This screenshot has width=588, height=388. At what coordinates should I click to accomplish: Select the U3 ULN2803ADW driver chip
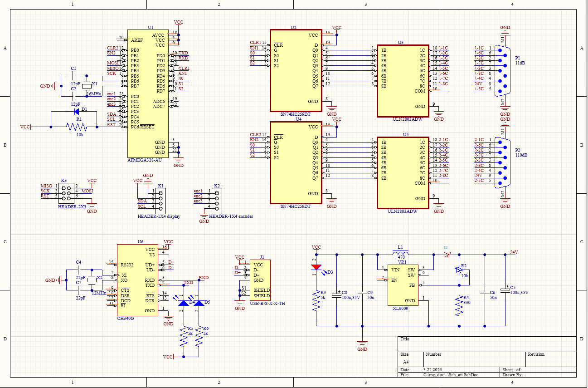coord(403,81)
